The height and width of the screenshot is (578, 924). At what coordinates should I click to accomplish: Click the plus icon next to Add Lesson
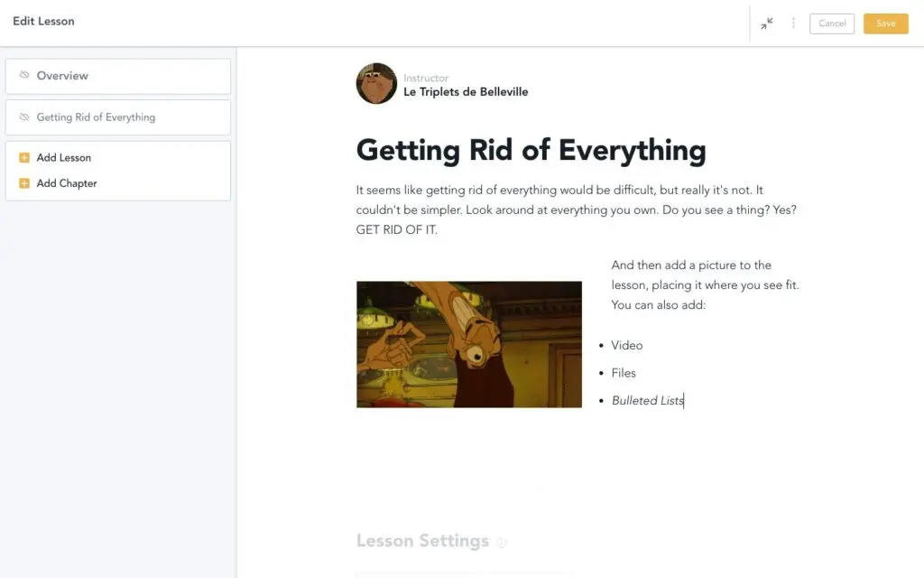[24, 158]
